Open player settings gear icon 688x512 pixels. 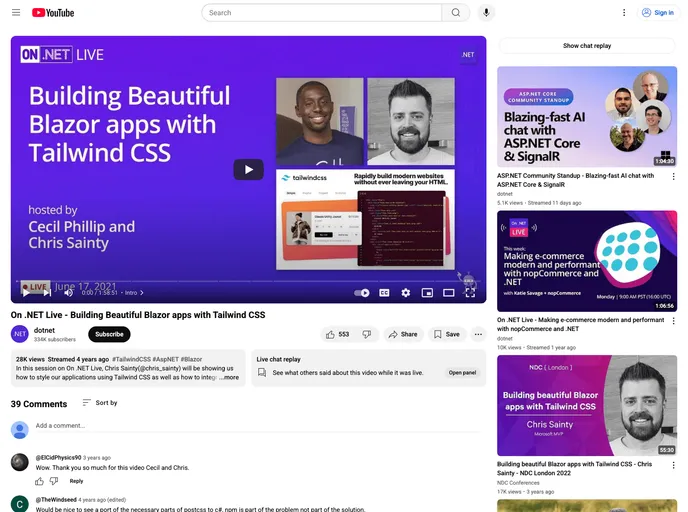click(x=405, y=293)
